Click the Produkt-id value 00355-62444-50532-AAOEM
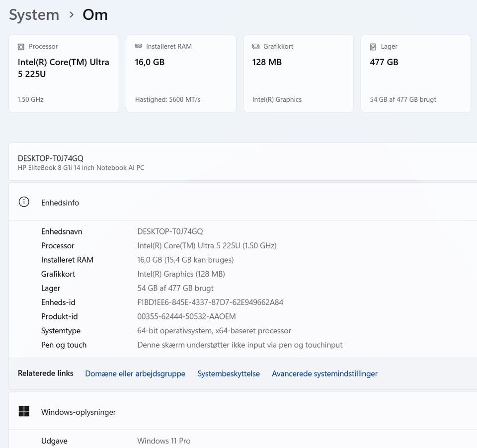Screen dimensions: 477x448 [x=186, y=316]
